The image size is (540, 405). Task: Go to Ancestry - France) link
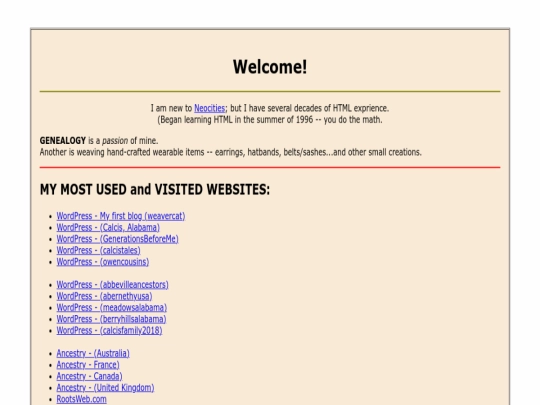pyautogui.click(x=88, y=365)
